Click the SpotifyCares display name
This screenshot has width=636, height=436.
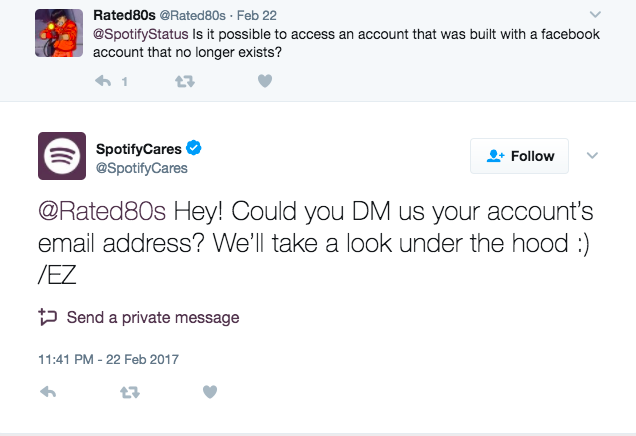click(x=138, y=149)
